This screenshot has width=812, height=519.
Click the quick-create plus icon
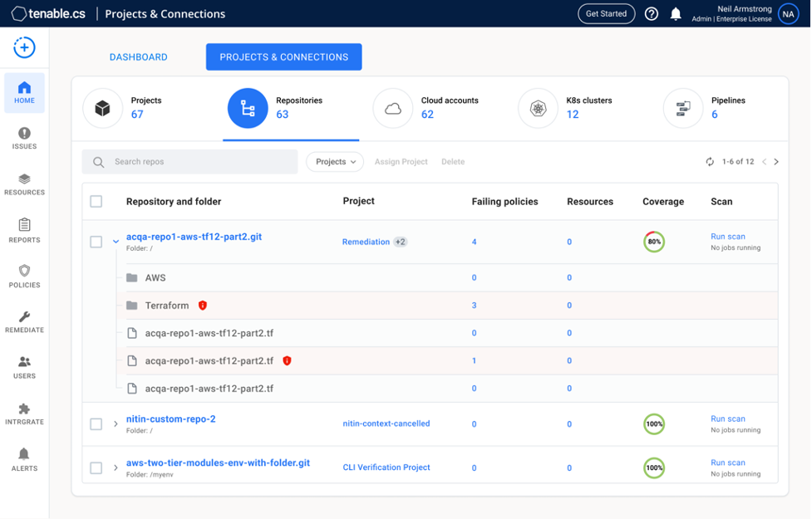pos(24,47)
